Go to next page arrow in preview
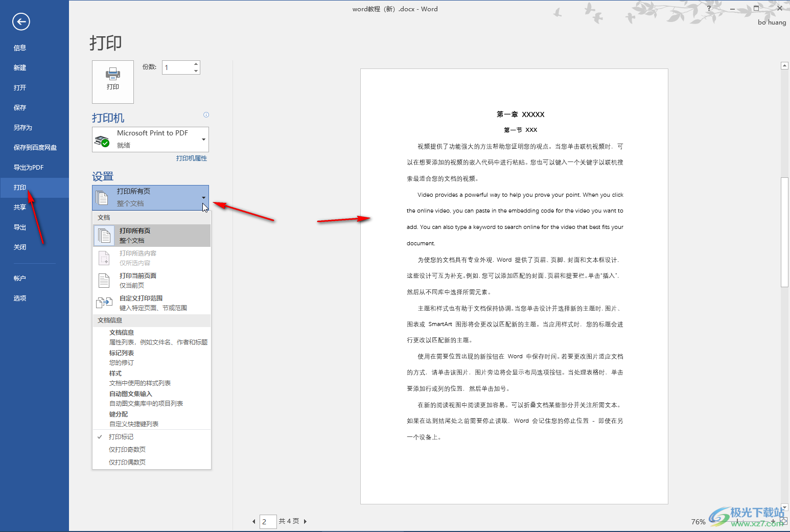 [305, 522]
